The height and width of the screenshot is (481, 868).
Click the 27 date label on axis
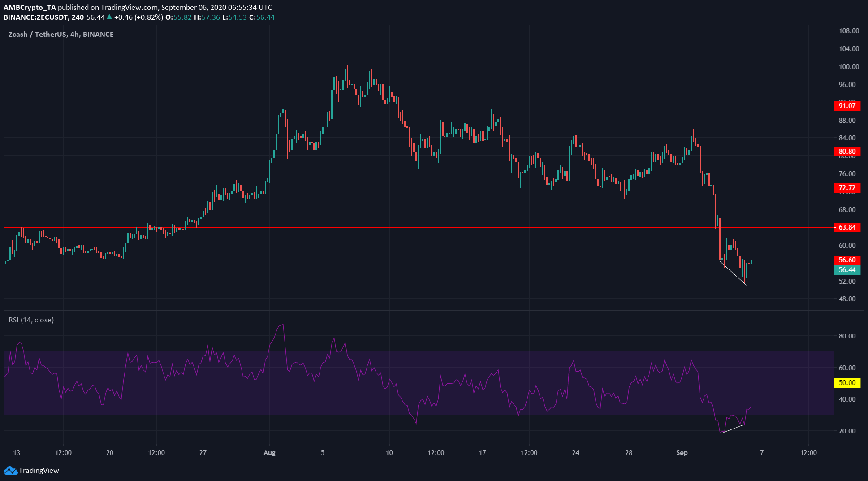tap(203, 453)
